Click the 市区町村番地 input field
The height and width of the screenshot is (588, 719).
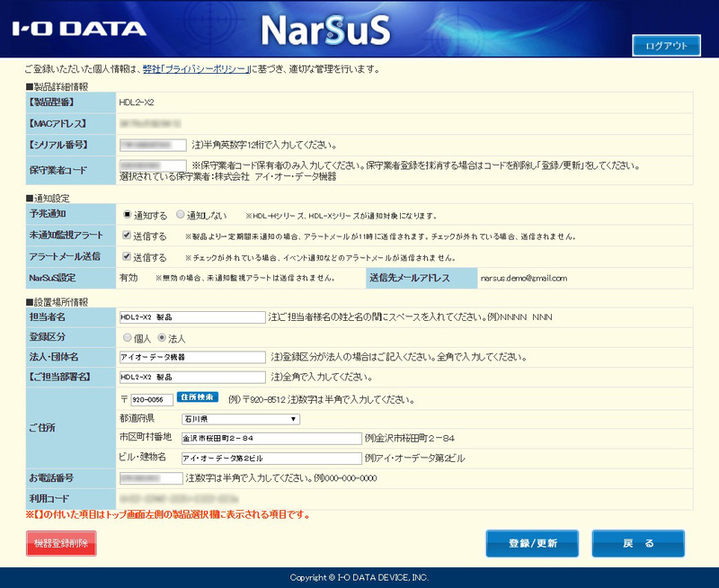271,439
